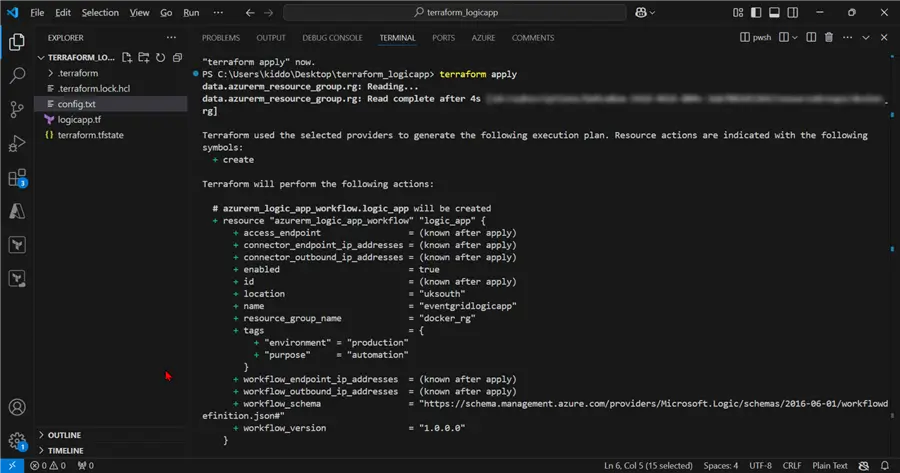
Task: Toggle primary side bar visibility
Action: 756,12
